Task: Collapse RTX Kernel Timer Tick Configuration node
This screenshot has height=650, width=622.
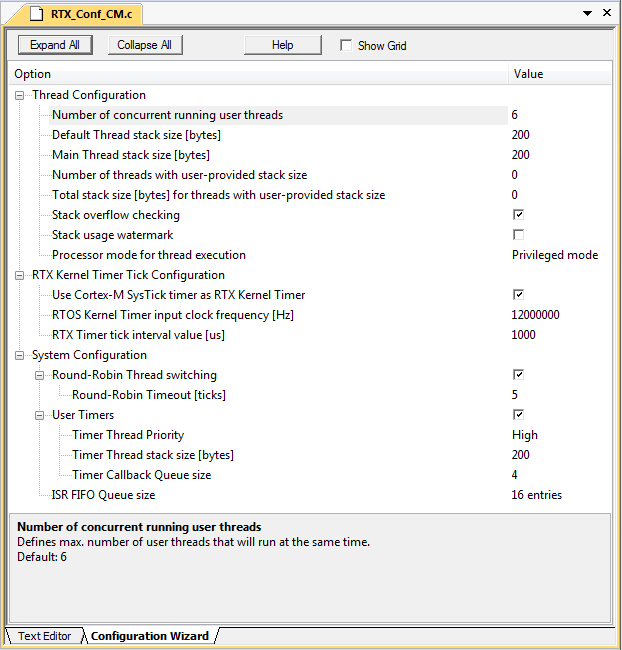Action: click(x=20, y=275)
